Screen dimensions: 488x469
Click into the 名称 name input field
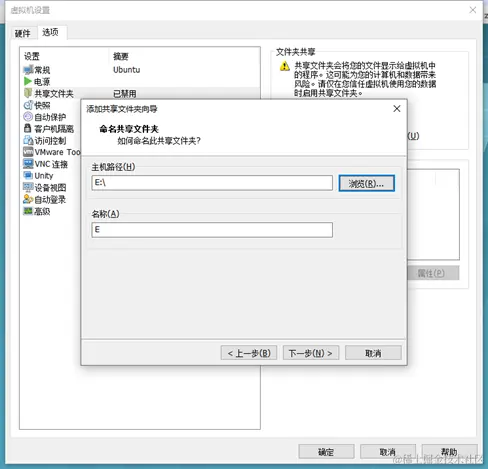[x=212, y=230]
